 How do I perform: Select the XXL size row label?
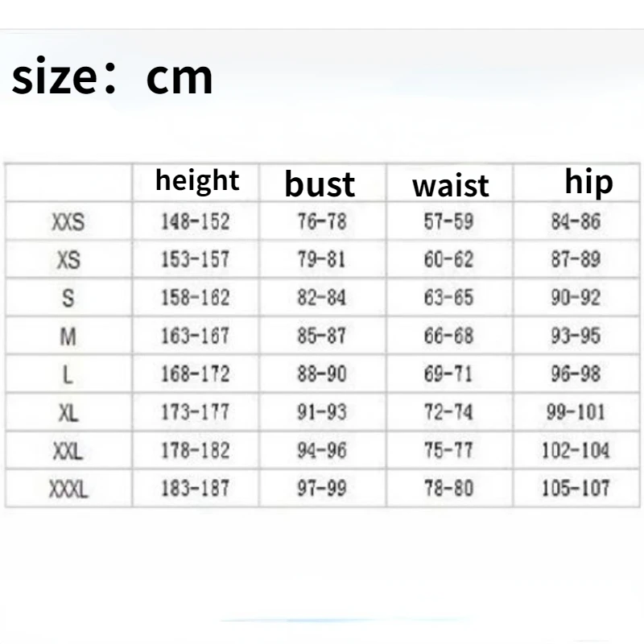(x=68, y=450)
